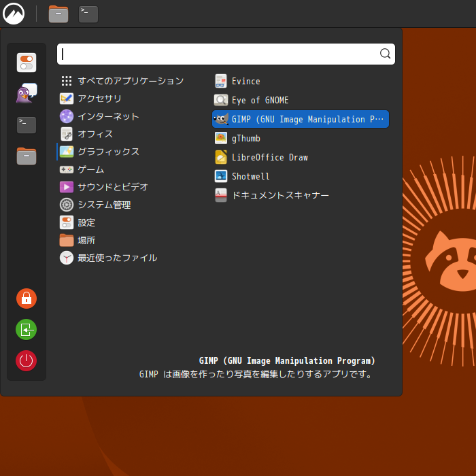Select the オフィス category
Image resolution: width=476 pixels, height=476 pixels.
(x=86, y=134)
